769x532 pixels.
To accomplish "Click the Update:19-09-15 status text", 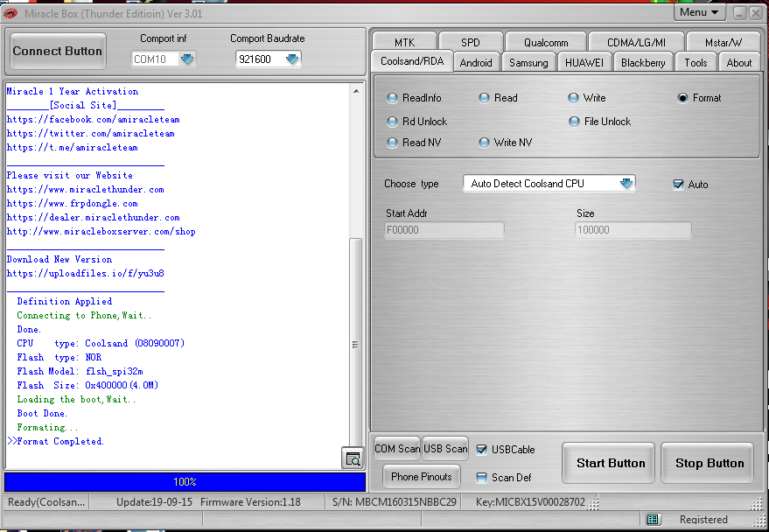I will [x=154, y=502].
